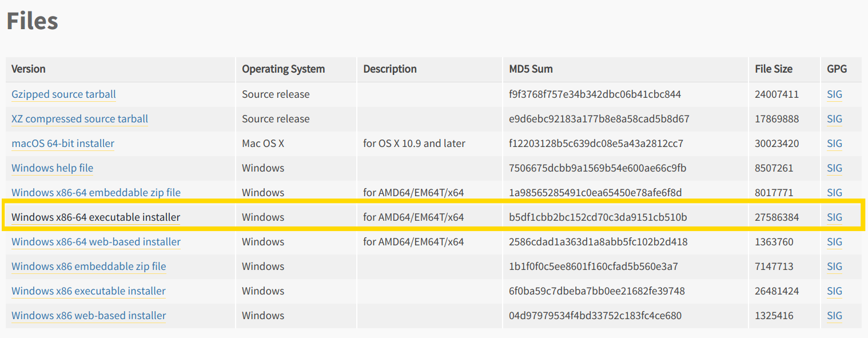Open the Windows help file link
868x338 pixels.
pos(52,168)
